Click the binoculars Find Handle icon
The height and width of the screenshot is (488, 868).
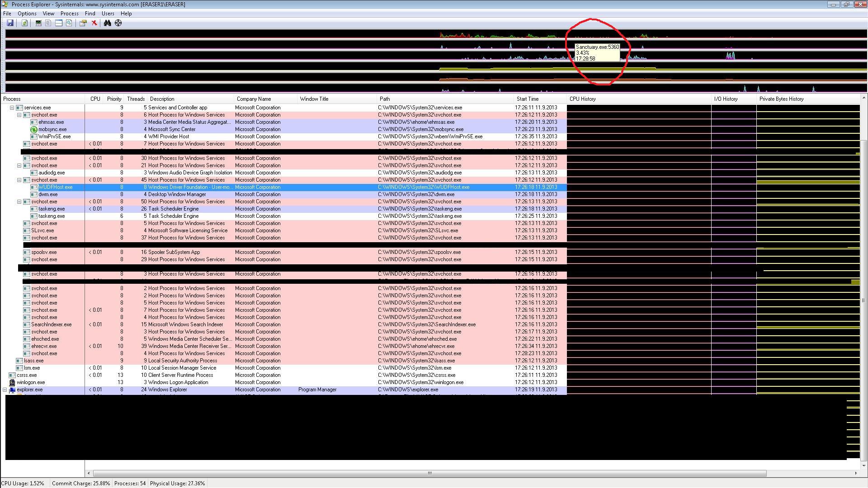coord(108,23)
